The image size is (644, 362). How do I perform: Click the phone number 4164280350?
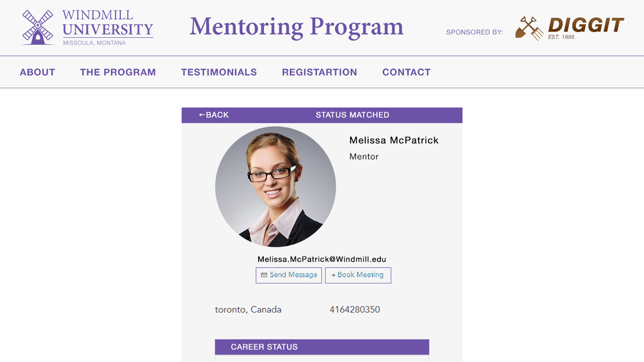click(355, 309)
